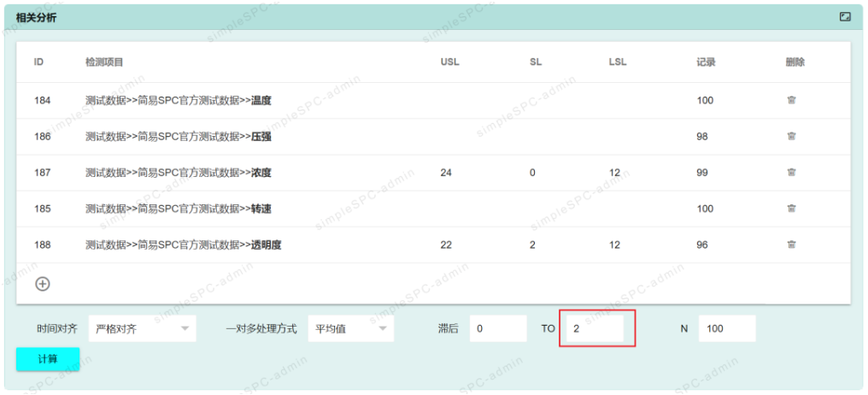Focus the 滞后 input field
The width and height of the screenshot is (868, 395).
(x=497, y=328)
